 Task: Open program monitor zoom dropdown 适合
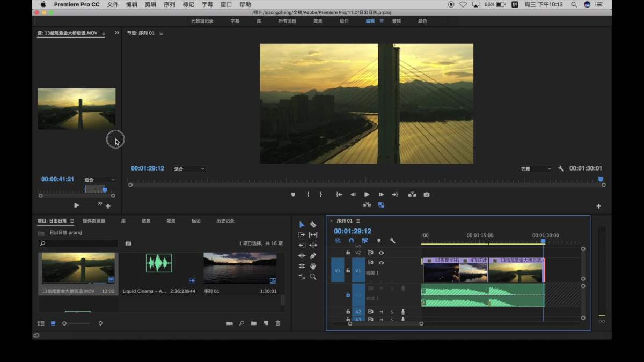[x=189, y=169]
